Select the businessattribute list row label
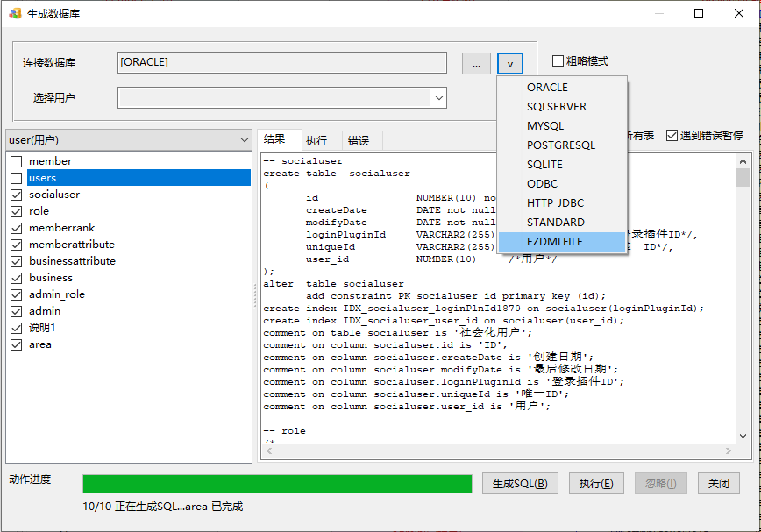 [72, 261]
